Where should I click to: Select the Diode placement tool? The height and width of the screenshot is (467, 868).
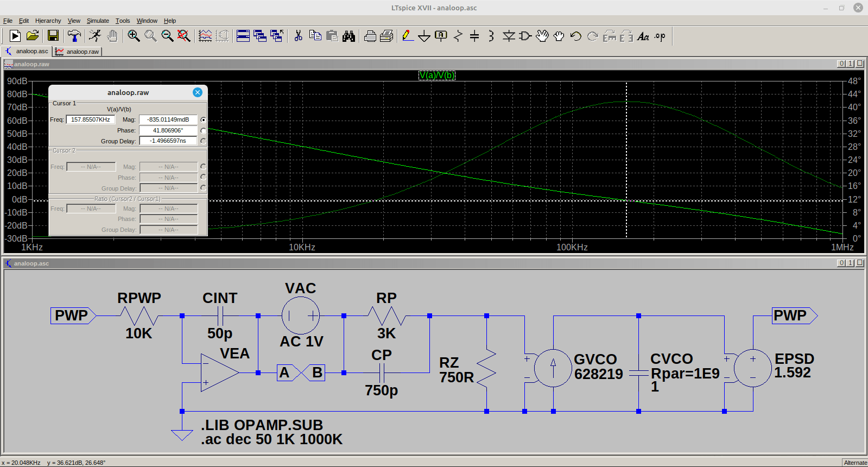pos(509,36)
